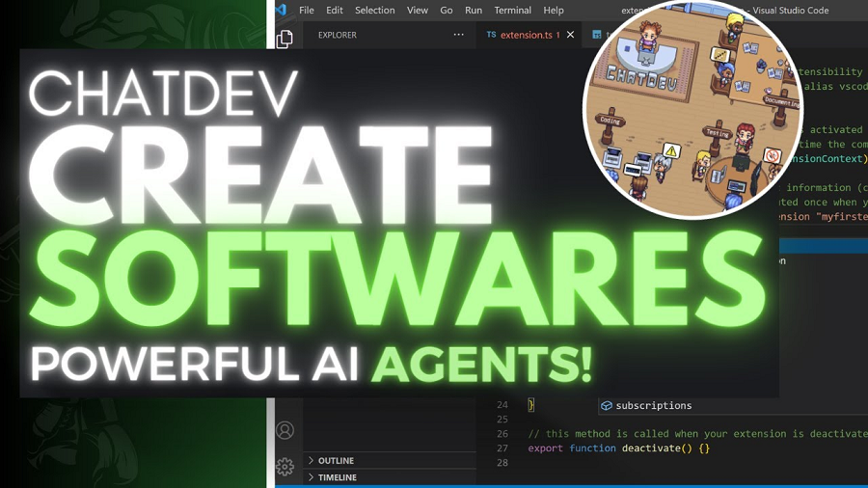This screenshot has height=488, width=868.
Task: Open the Help menu
Action: point(554,11)
